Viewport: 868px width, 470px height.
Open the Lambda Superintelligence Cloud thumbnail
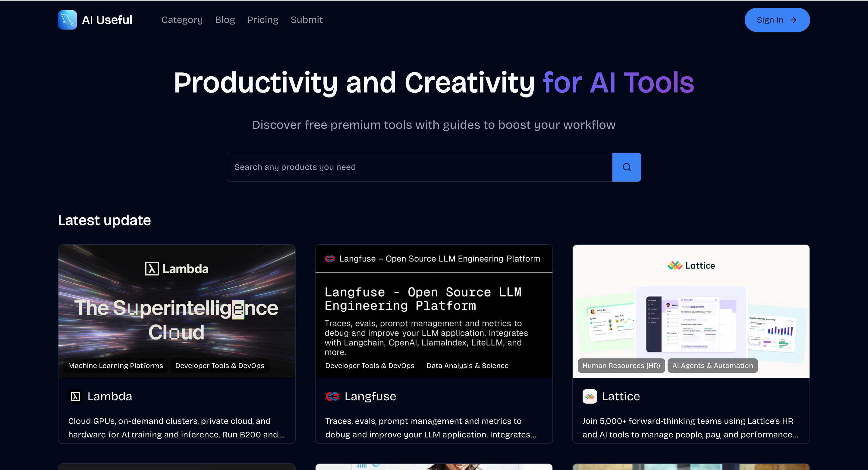tap(177, 311)
